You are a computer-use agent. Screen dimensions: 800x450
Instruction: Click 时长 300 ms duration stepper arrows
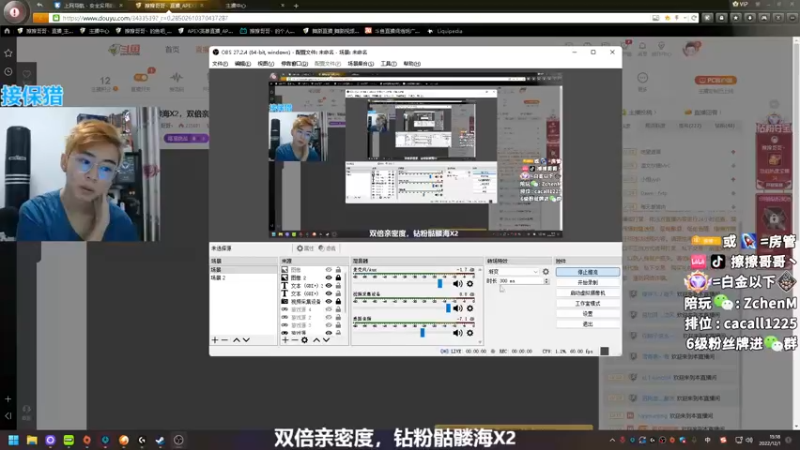coord(546,281)
